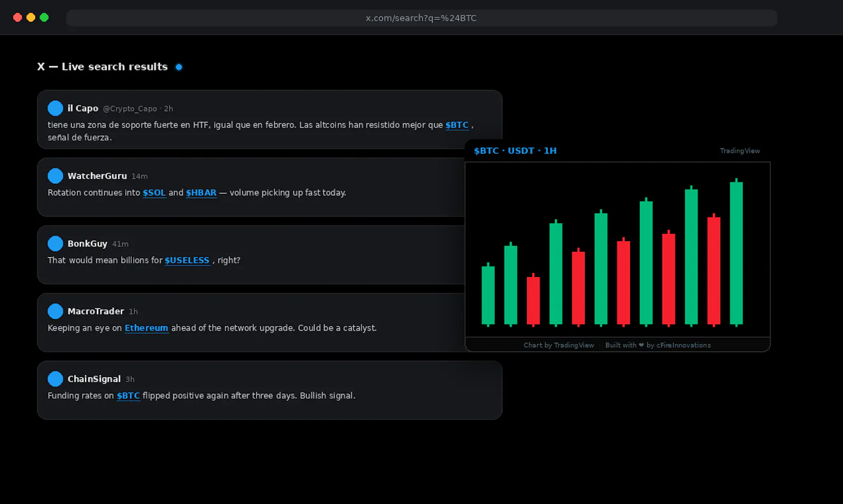Open the $BTC cashtag in il Capo's post
The height and width of the screenshot is (504, 843).
(x=457, y=125)
